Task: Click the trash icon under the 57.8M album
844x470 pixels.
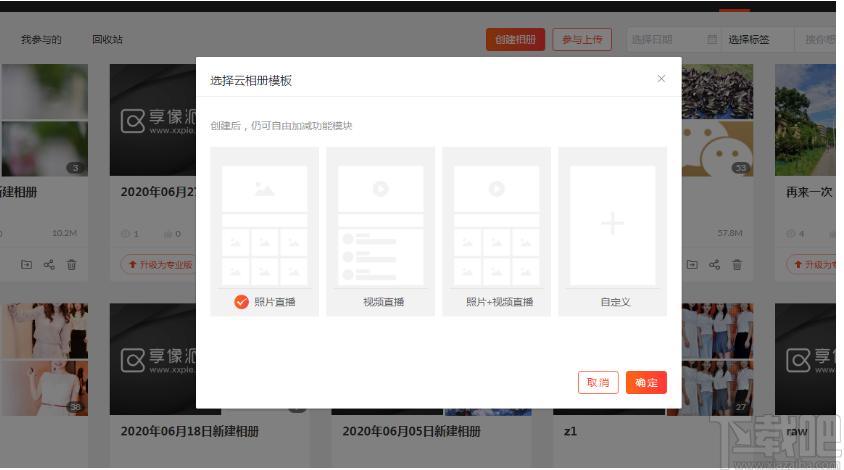Action: [737, 264]
